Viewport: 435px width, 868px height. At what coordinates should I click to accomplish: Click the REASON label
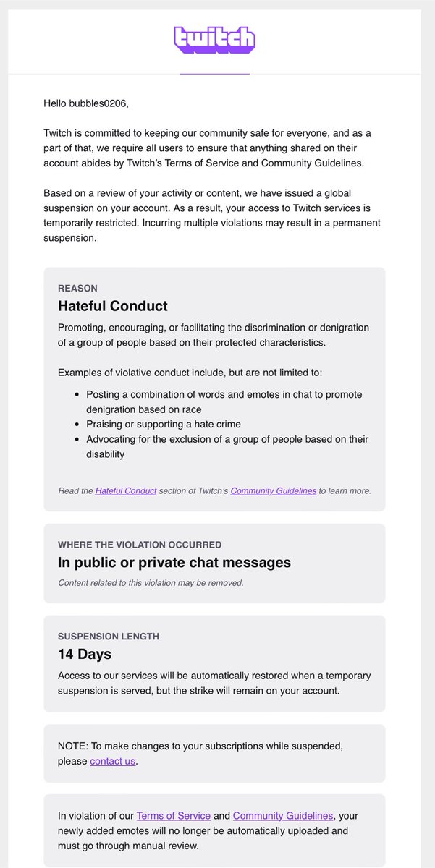click(x=77, y=288)
